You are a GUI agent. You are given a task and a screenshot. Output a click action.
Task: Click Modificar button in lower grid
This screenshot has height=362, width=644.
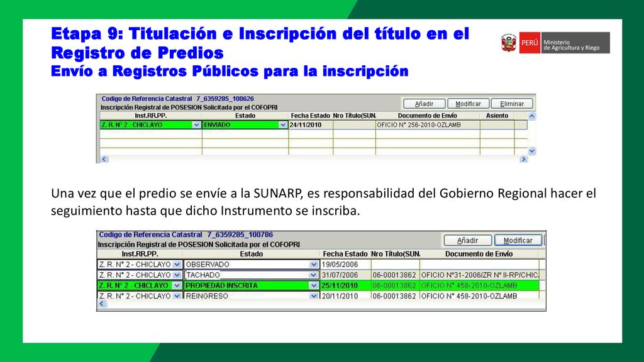tap(518, 240)
